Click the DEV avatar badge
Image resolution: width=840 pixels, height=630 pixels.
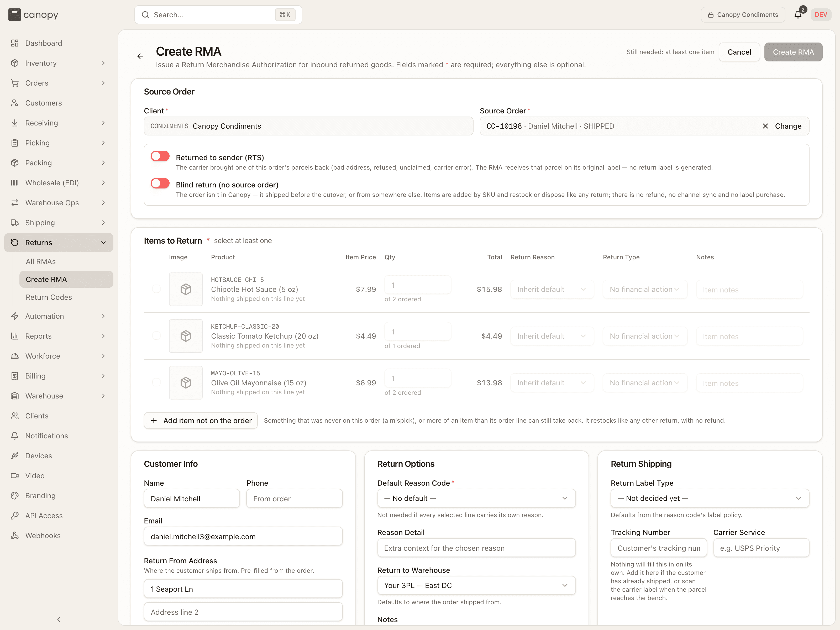821,14
